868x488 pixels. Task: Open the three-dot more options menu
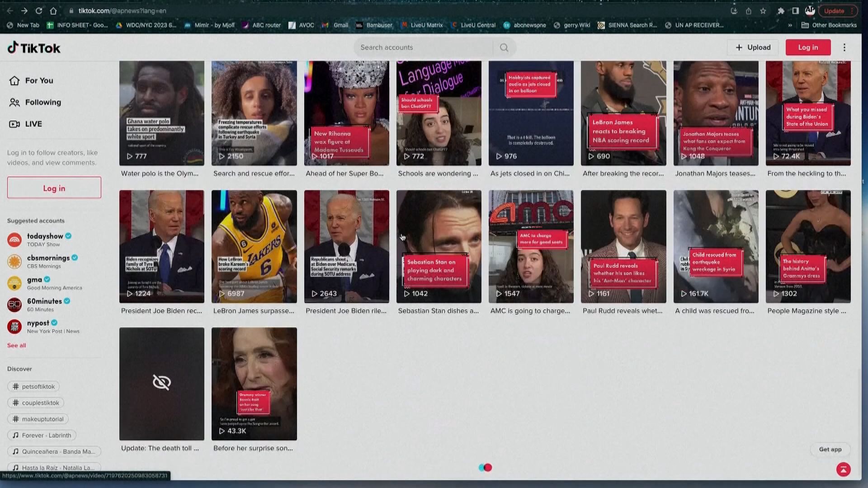coord(844,47)
